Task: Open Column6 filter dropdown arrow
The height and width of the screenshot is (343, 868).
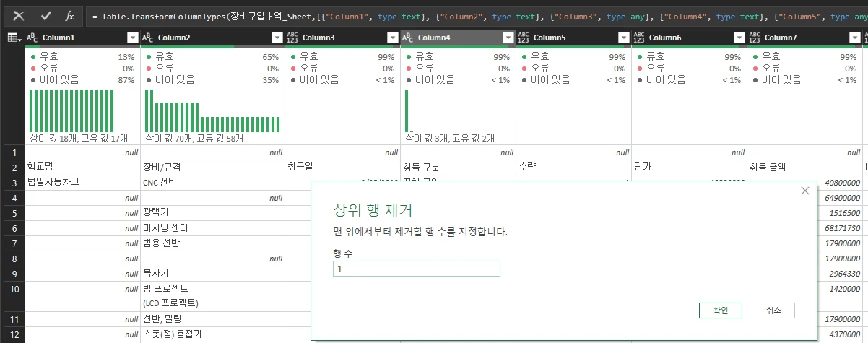Action: 739,38
